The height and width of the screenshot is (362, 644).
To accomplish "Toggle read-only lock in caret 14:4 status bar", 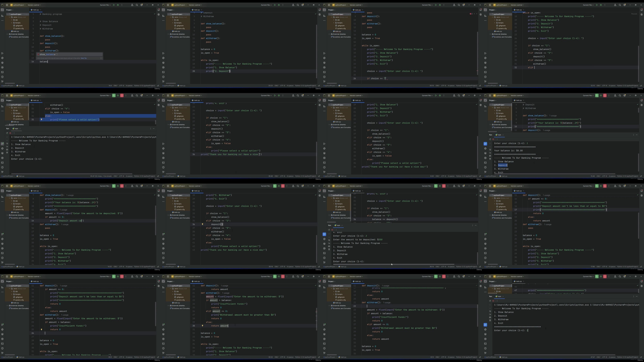I will click(x=158, y=86).
